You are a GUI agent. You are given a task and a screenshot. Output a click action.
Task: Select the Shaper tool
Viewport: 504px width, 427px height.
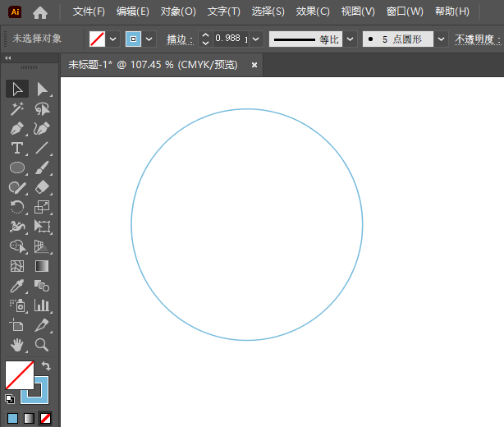[x=17, y=187]
